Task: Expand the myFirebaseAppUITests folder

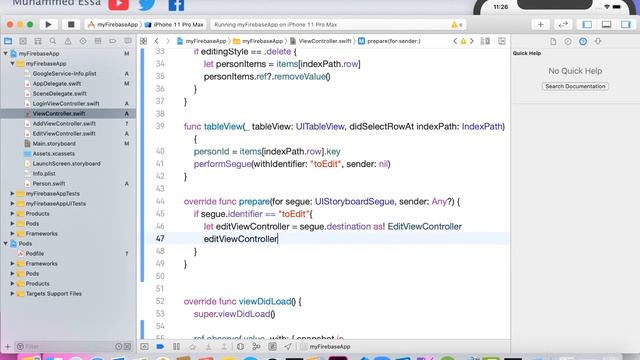Action: (x=13, y=204)
